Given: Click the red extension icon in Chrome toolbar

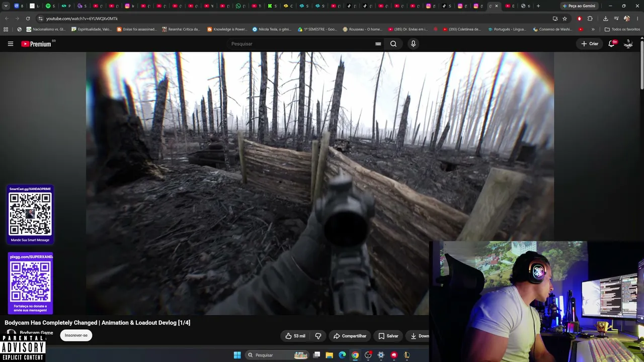Looking at the screenshot, I should pos(580,19).
